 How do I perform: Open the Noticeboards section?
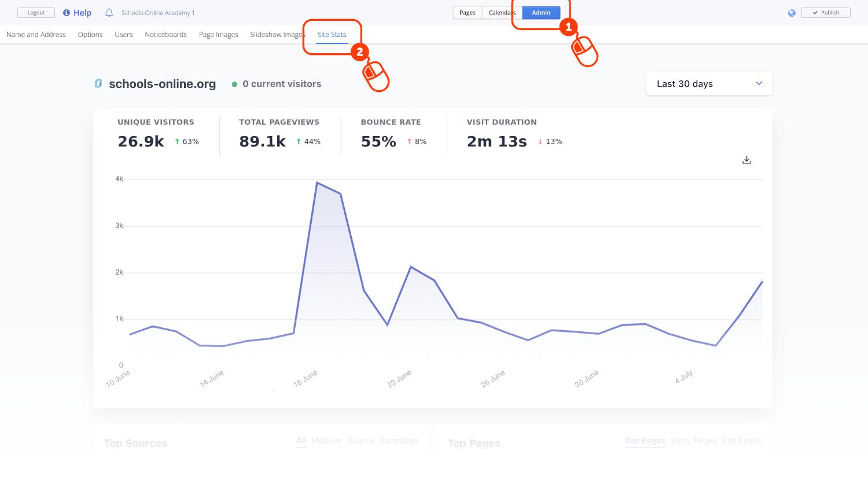(x=165, y=35)
